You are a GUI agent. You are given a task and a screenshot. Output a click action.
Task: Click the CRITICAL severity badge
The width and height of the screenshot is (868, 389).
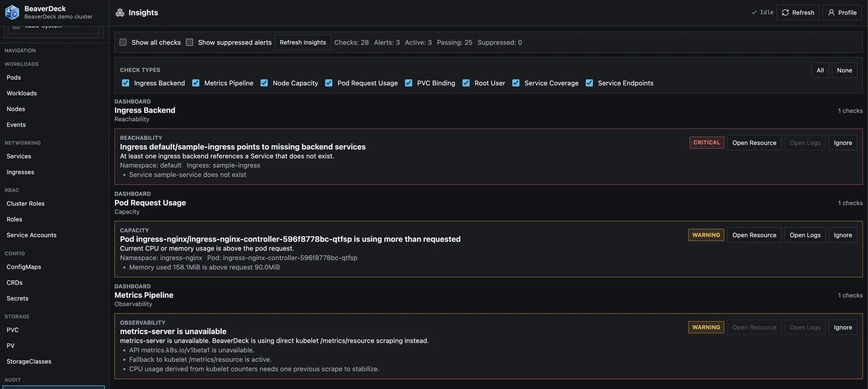pos(706,142)
